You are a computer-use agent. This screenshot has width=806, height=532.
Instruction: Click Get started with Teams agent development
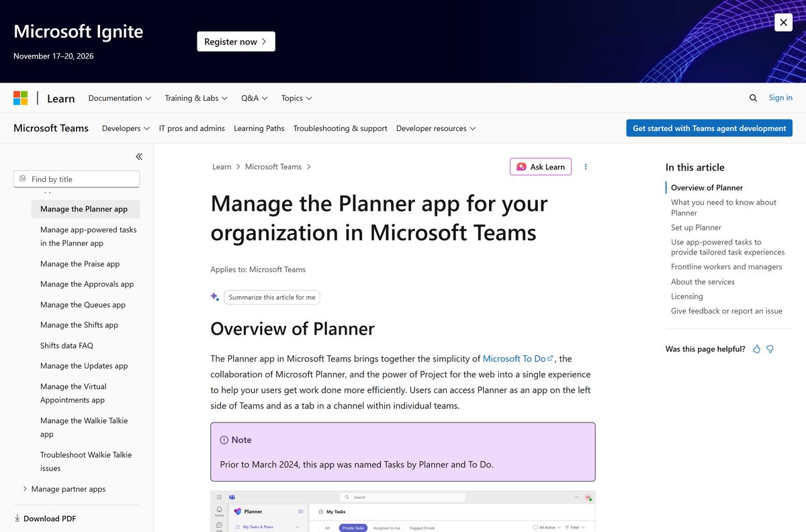pos(709,128)
